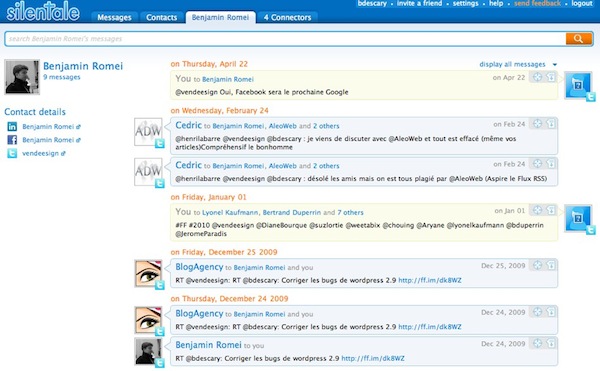Click the '9 messages' link
The image size is (600, 371).
[62, 77]
